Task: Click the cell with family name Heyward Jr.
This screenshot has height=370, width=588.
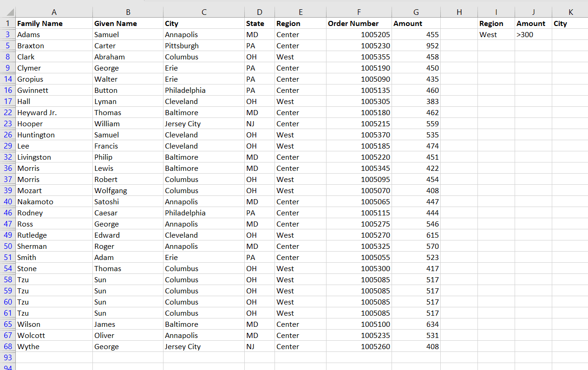Action: click(x=54, y=112)
